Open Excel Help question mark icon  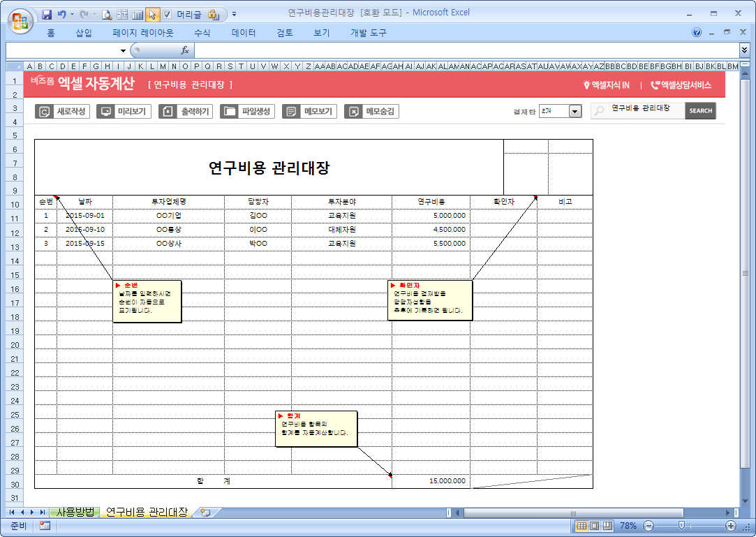696,32
